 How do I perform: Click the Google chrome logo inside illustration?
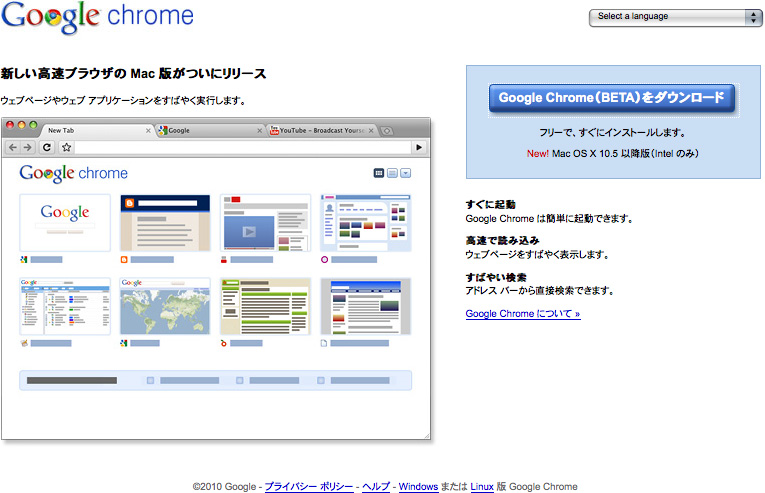74,173
